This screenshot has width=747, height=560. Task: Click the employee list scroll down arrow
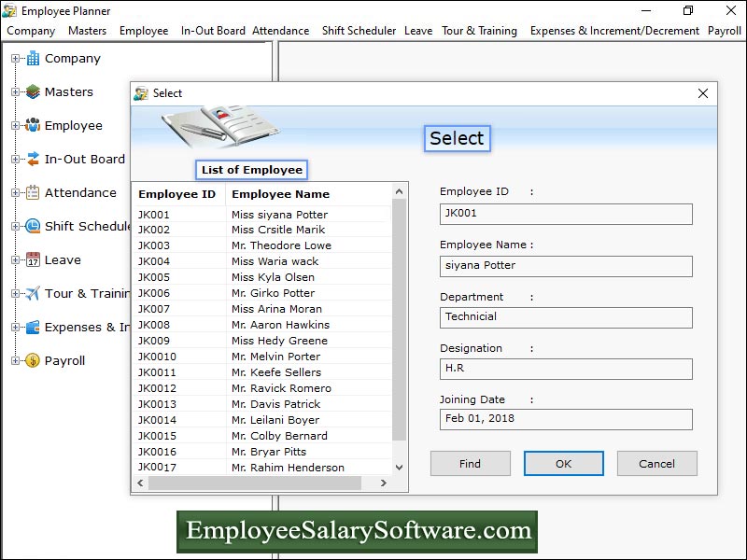pos(400,468)
